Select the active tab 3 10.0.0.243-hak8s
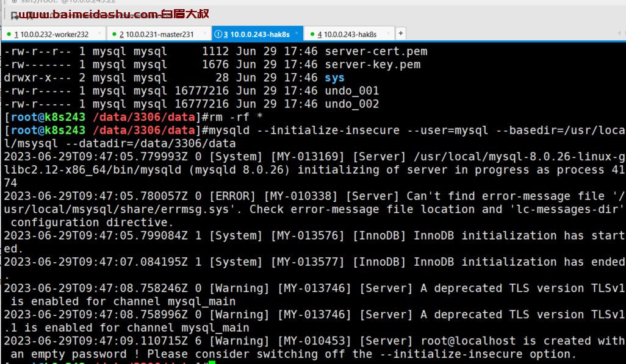This screenshot has width=626, height=364. click(x=256, y=34)
